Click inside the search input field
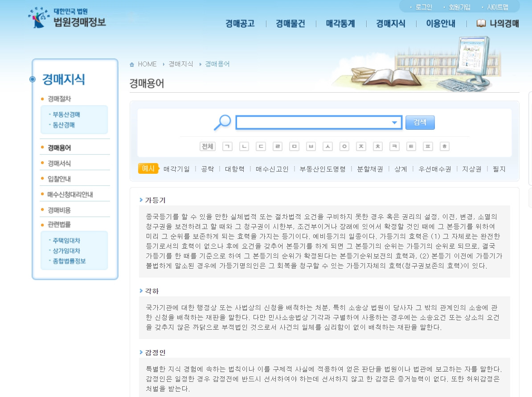532x397 pixels. (312, 122)
